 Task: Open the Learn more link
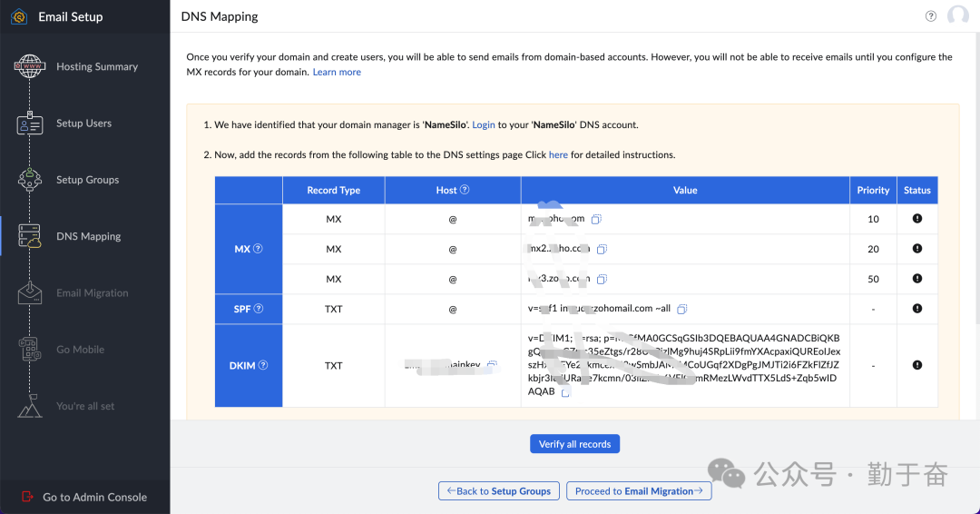tap(337, 73)
